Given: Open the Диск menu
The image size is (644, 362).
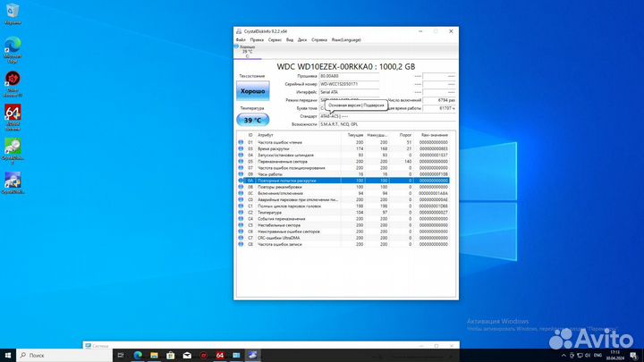Looking at the screenshot, I should (302, 40).
